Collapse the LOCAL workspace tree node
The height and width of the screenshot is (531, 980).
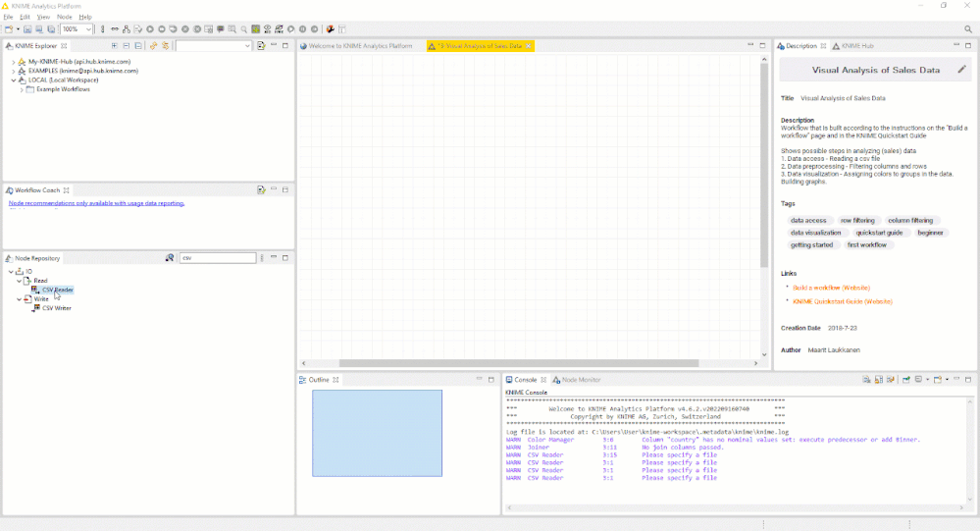[x=13, y=80]
